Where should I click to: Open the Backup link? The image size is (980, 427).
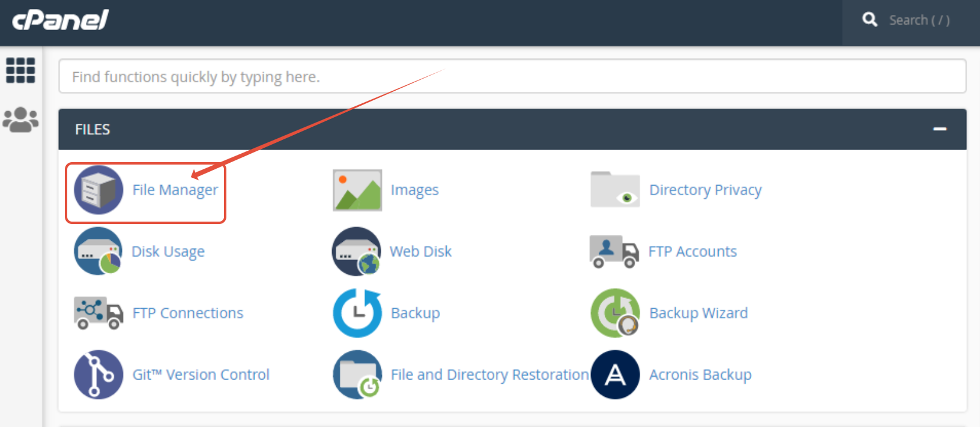(x=416, y=313)
